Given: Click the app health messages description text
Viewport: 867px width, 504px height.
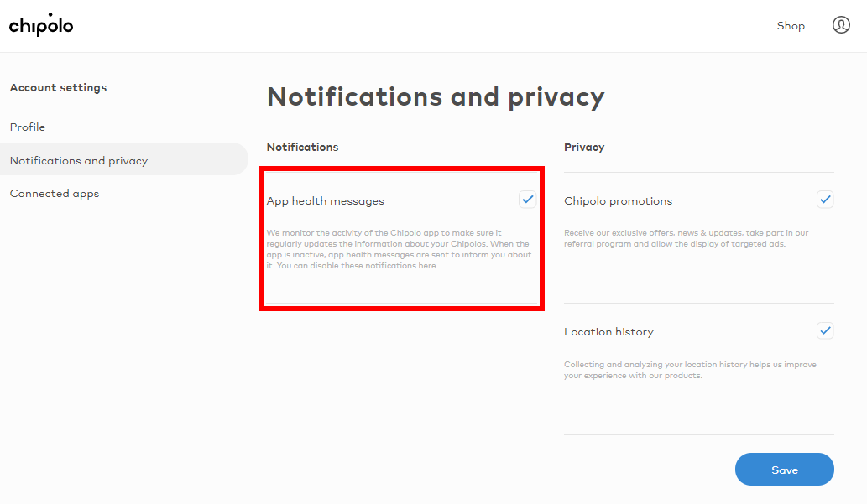Looking at the screenshot, I should 399,249.
